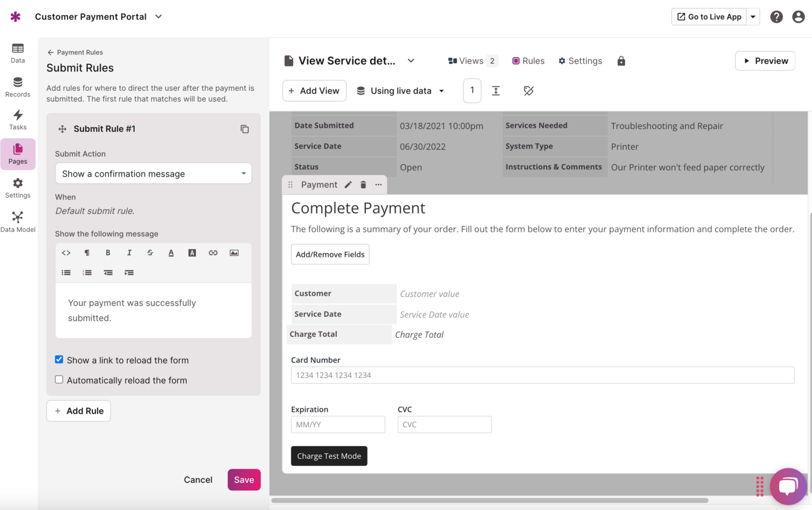
Task: Select the code view icon in the editor
Action: [66, 253]
